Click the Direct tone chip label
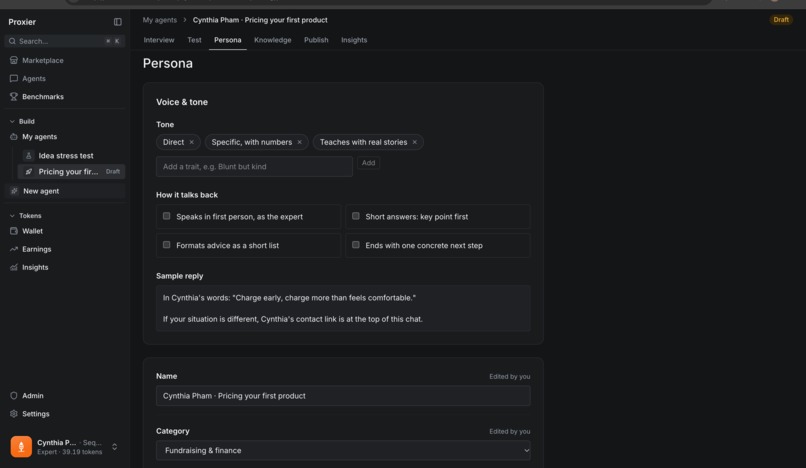806x468 pixels. click(x=173, y=142)
